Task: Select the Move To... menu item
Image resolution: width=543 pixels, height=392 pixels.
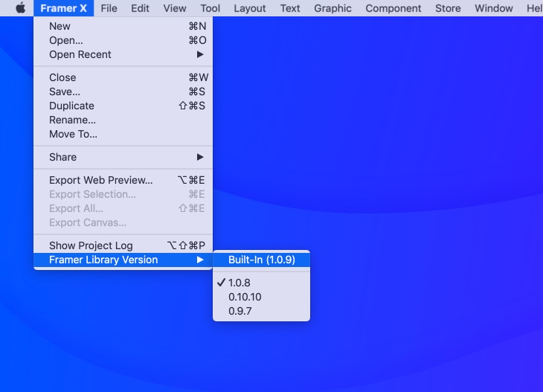Action: point(123,134)
